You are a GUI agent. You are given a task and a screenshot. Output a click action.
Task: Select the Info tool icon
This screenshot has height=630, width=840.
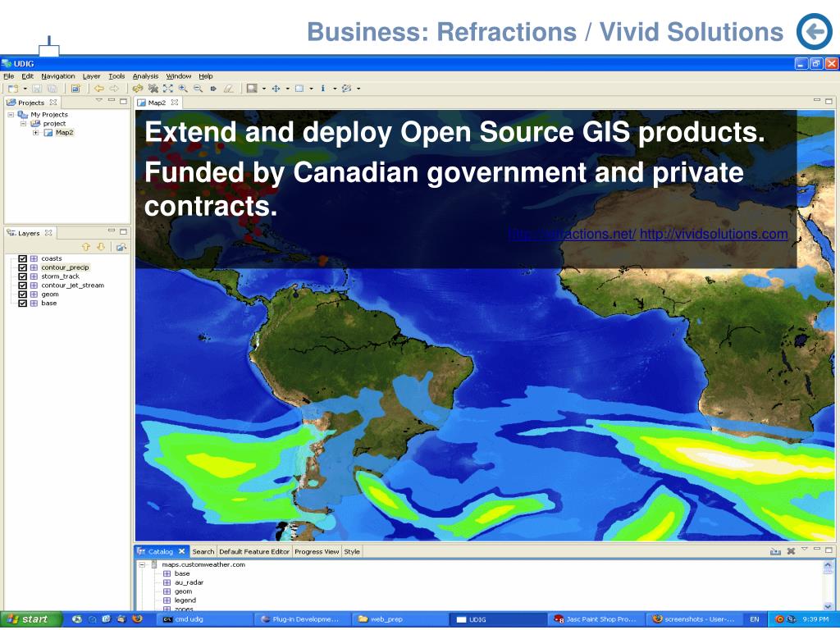pyautogui.click(x=323, y=89)
